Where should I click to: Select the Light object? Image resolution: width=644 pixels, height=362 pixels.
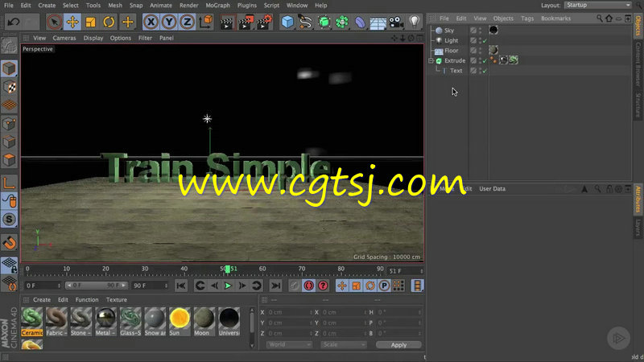point(451,41)
